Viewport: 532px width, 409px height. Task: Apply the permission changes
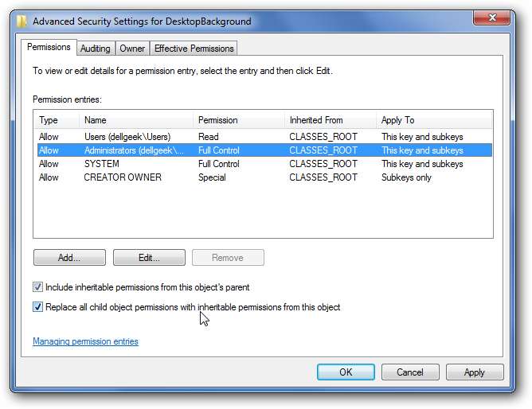tap(475, 372)
